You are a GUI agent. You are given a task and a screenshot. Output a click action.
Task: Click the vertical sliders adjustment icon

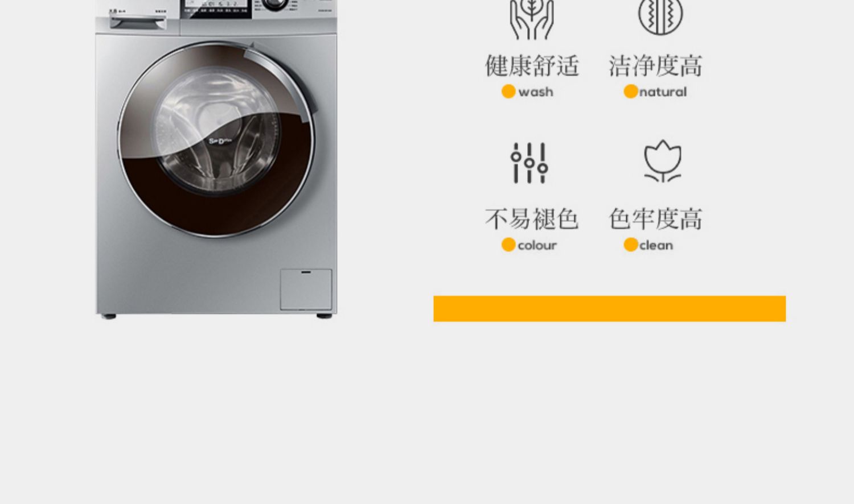click(529, 163)
